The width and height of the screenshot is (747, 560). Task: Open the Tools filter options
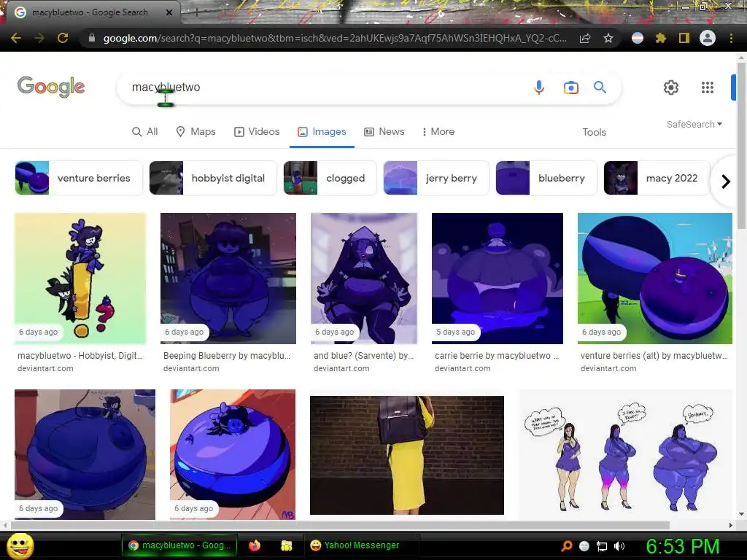594,132
